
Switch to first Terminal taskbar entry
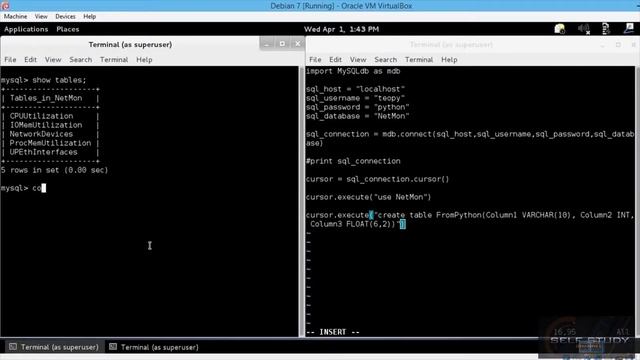pos(54,347)
